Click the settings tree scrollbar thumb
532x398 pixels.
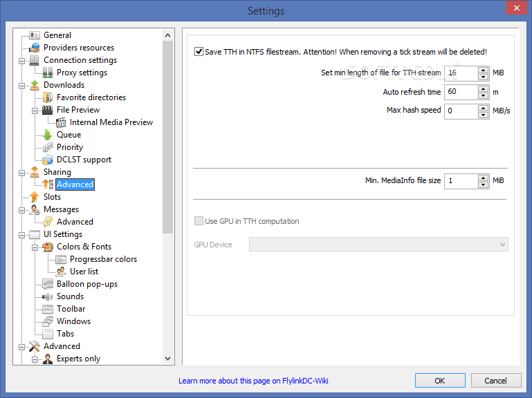click(x=167, y=138)
